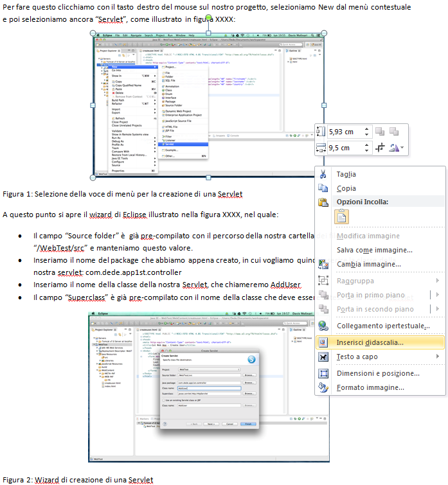
Task: Click the 'Opzioni Incolla:' header in the context menu
Action: point(363,202)
